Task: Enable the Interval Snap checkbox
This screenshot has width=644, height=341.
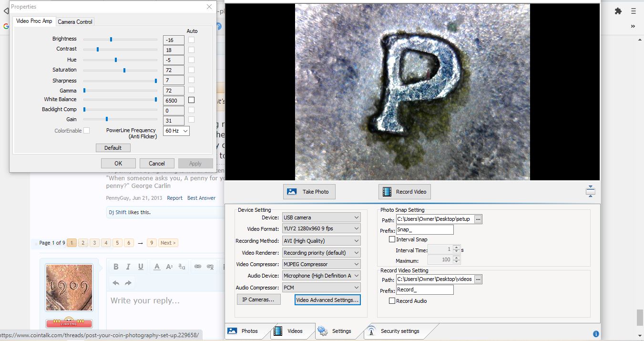Action: tap(392, 239)
